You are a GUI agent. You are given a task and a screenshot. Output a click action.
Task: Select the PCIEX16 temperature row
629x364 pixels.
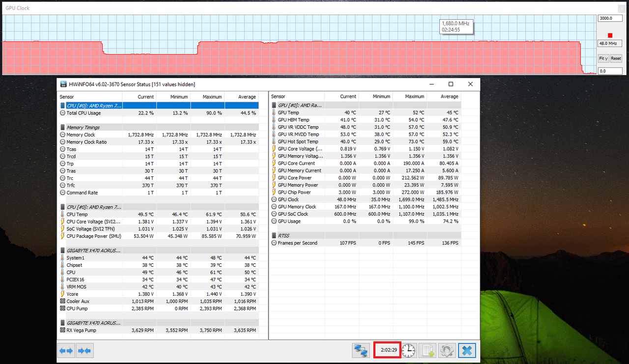tap(158, 280)
